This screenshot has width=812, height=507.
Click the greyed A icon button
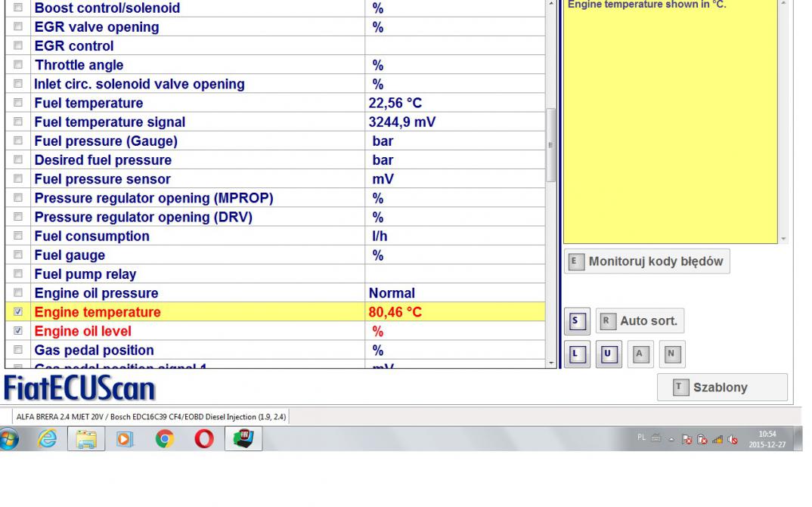(640, 354)
